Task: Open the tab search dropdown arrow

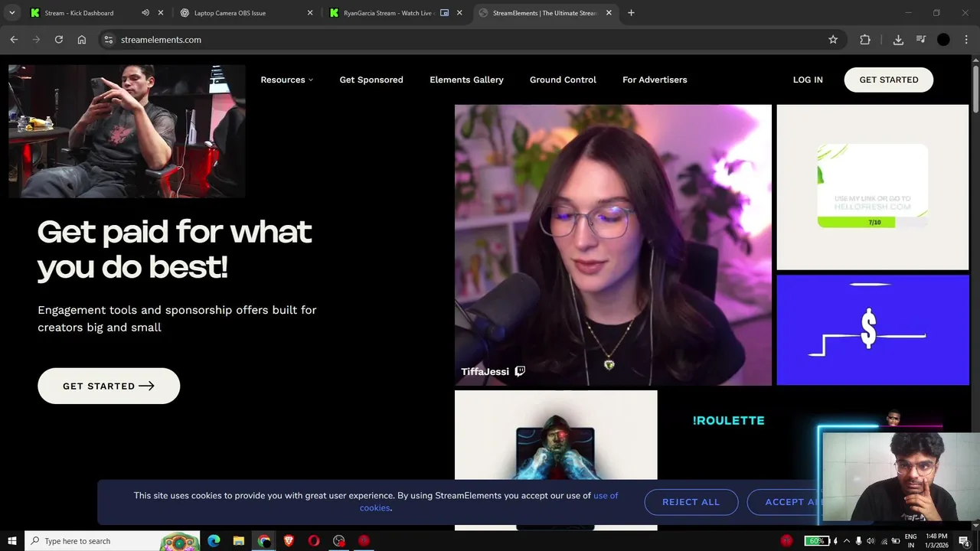Action: [11, 13]
